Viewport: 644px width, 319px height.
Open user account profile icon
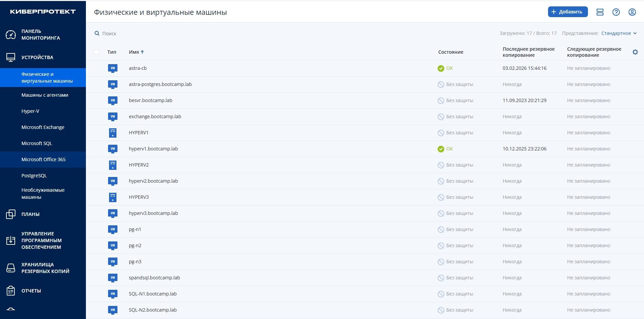coord(632,12)
